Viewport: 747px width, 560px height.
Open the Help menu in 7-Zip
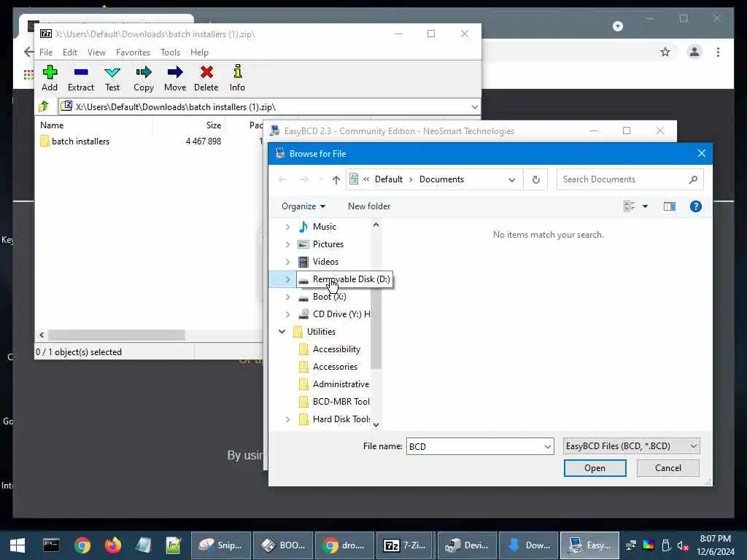click(199, 52)
